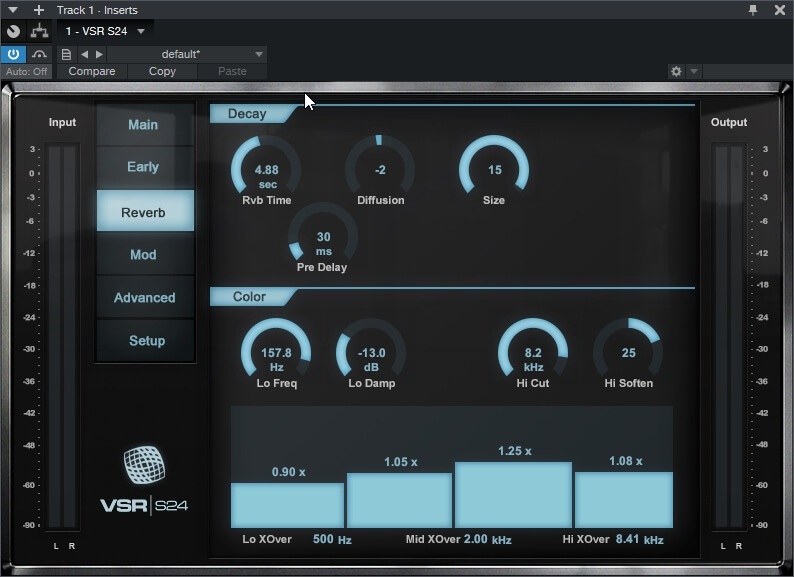Open the Mod tab
This screenshot has width=794, height=577.
[x=145, y=254]
